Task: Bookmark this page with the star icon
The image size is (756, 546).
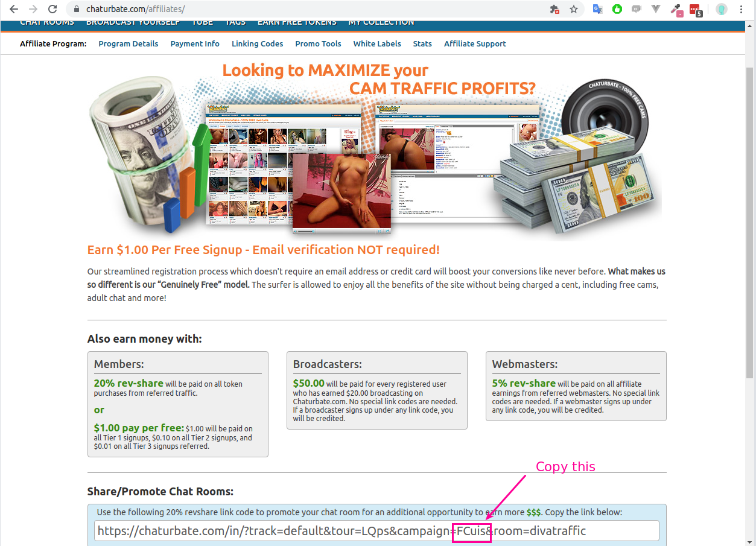Action: 574,9
